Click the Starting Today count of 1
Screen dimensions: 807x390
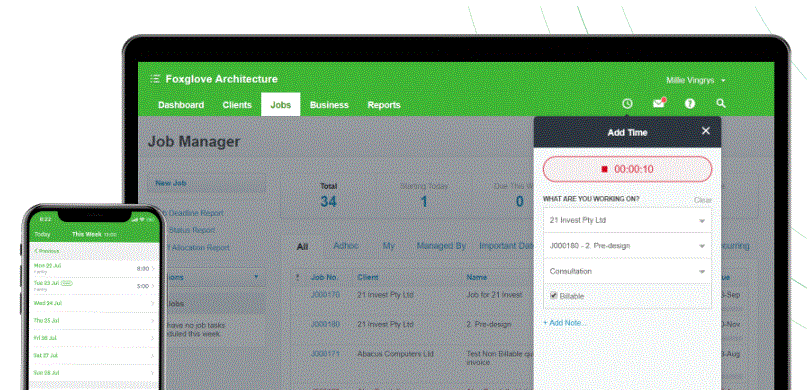click(424, 201)
